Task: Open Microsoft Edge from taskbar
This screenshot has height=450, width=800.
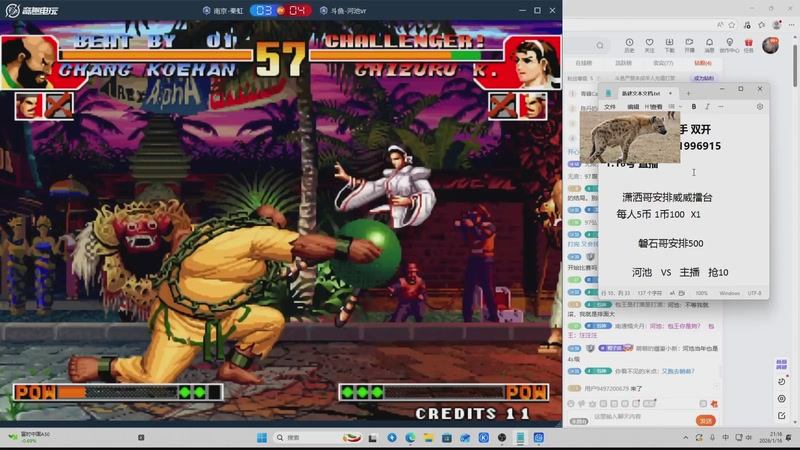Action: pyautogui.click(x=410, y=438)
